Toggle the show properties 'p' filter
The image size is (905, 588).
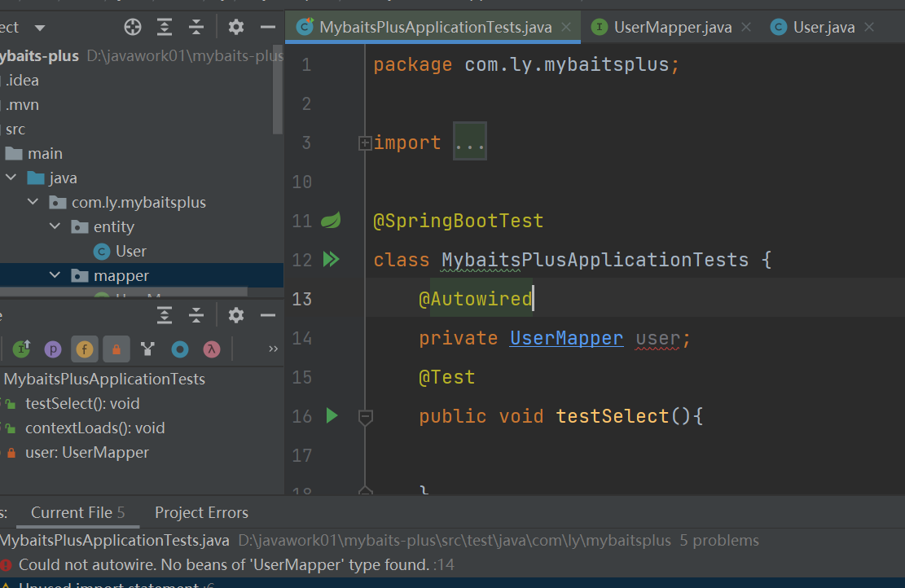pyautogui.click(x=53, y=349)
